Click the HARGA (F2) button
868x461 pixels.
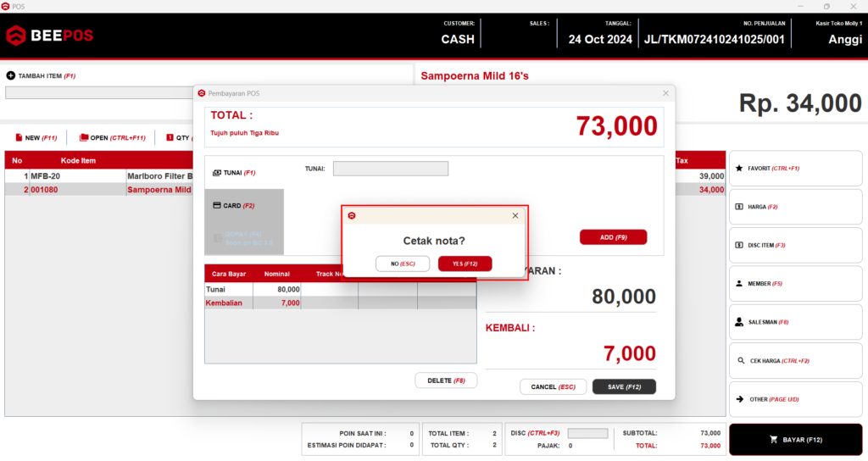795,207
